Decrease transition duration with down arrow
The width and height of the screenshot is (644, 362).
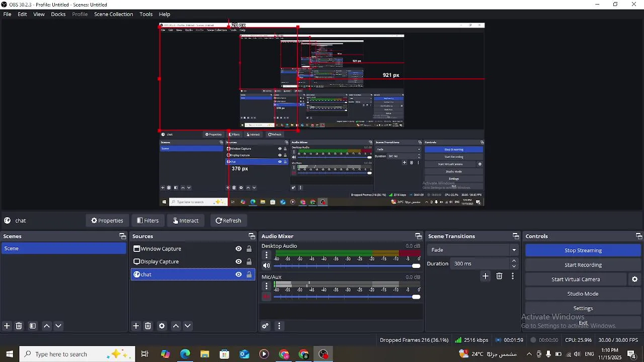(x=514, y=266)
